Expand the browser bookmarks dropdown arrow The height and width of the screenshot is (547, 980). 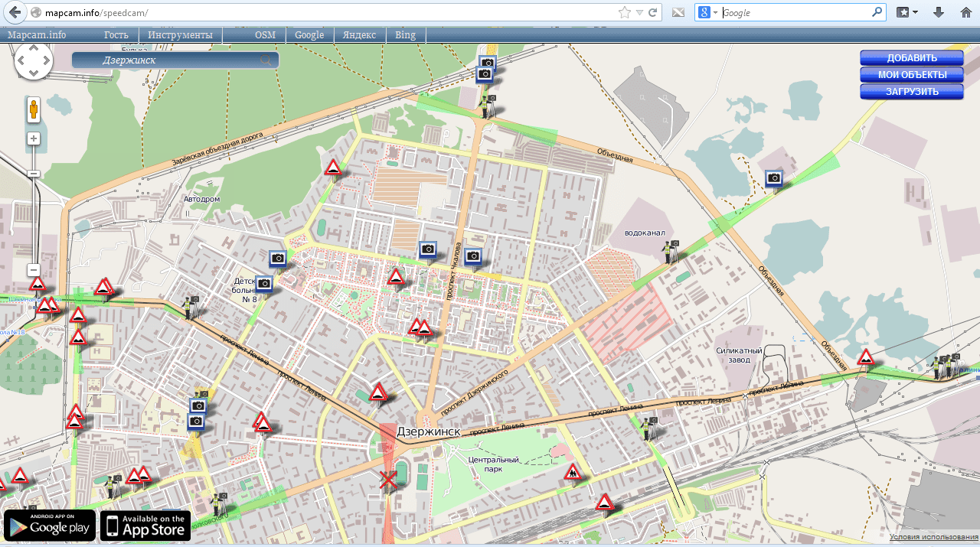click(x=916, y=12)
